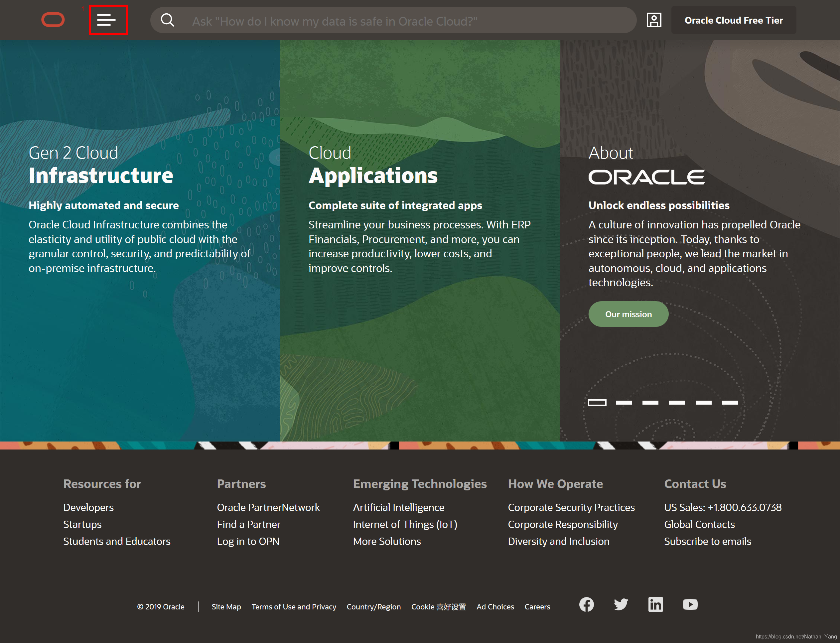Open the hamburger menu
The image size is (840, 643).
pyautogui.click(x=106, y=20)
